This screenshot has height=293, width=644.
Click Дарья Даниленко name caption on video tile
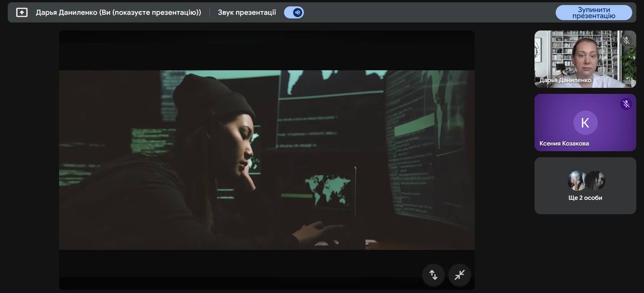coord(565,80)
